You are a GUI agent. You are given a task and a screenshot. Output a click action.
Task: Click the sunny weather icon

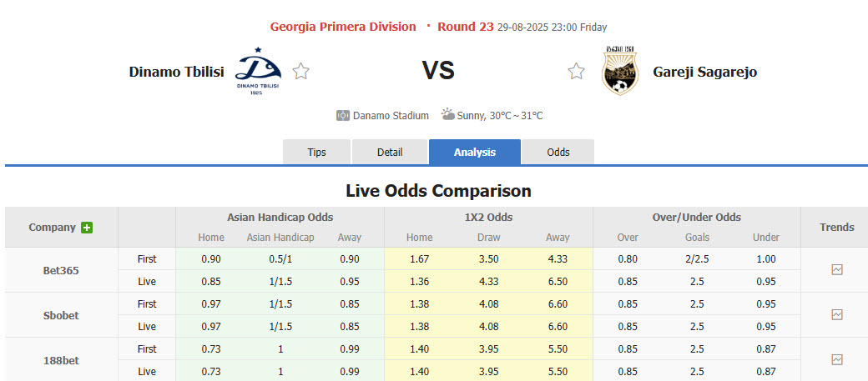(448, 115)
